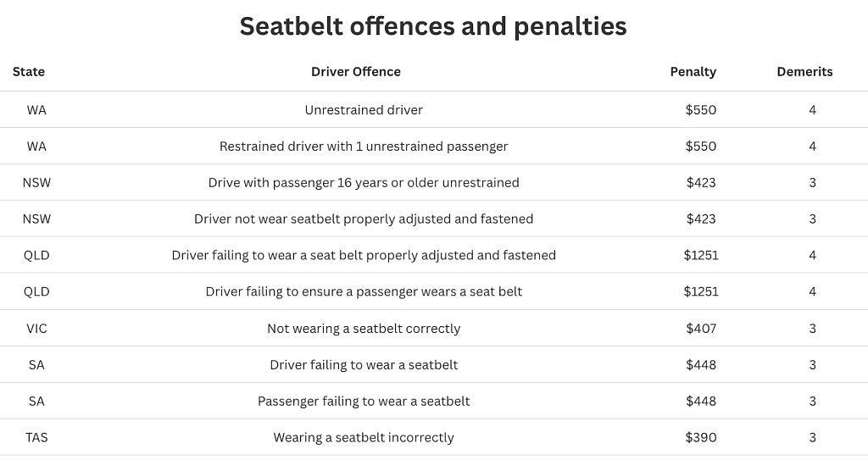The width and height of the screenshot is (868, 460).
Task: Click 'Not wearing a seatbelt correctly' text
Action: click(364, 329)
